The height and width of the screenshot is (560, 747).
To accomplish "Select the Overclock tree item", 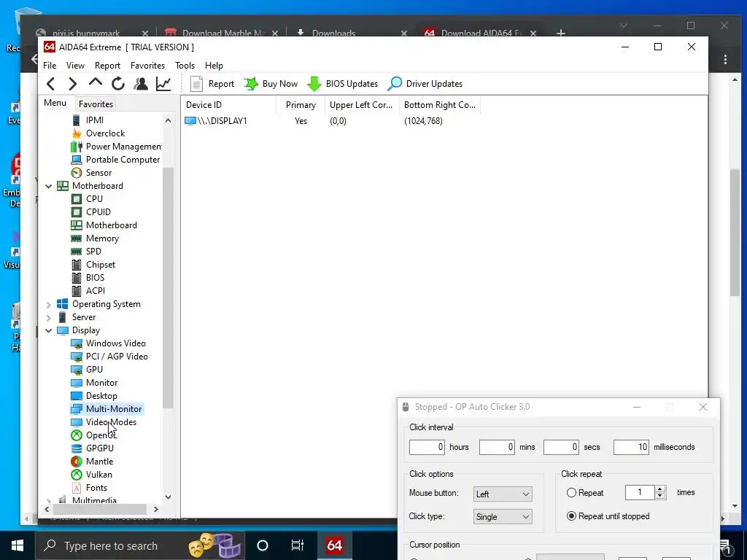I will [x=98, y=133].
